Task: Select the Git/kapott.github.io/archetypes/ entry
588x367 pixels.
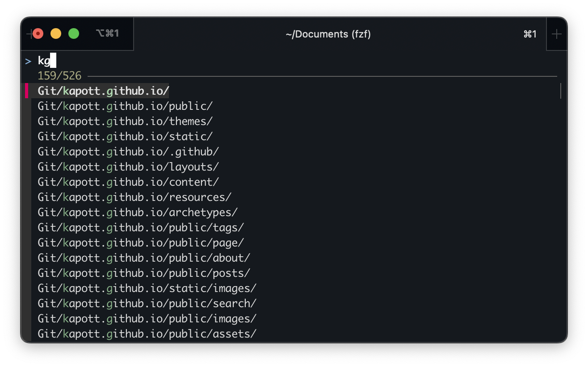Action: tap(138, 213)
